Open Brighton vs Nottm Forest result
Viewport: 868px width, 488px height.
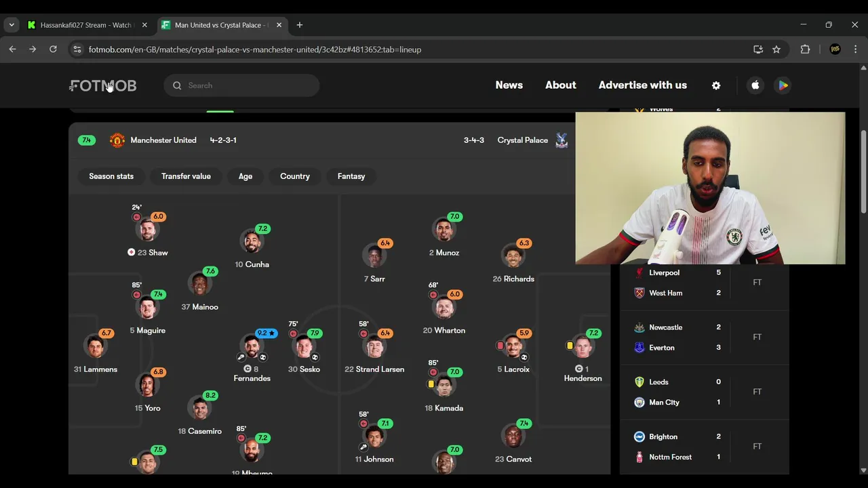click(x=705, y=447)
